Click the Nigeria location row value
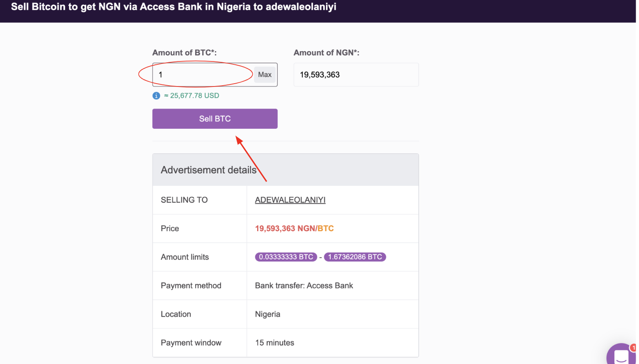This screenshot has width=639, height=364. tap(267, 314)
